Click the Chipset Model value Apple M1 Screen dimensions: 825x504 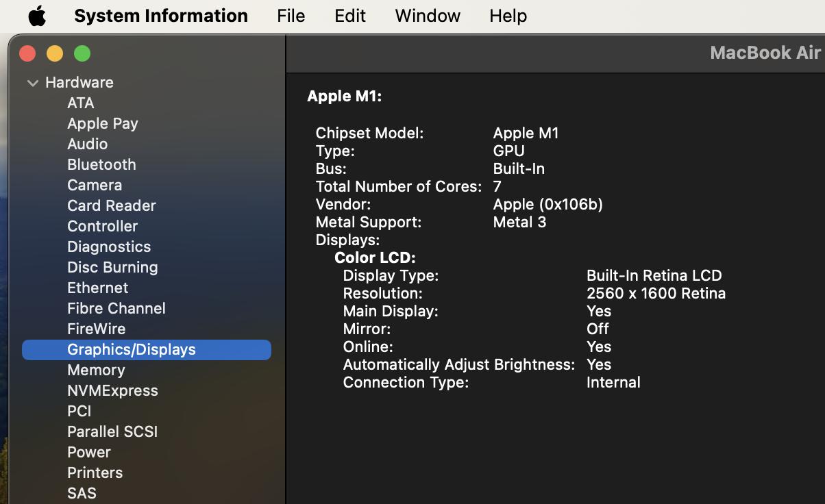click(526, 133)
